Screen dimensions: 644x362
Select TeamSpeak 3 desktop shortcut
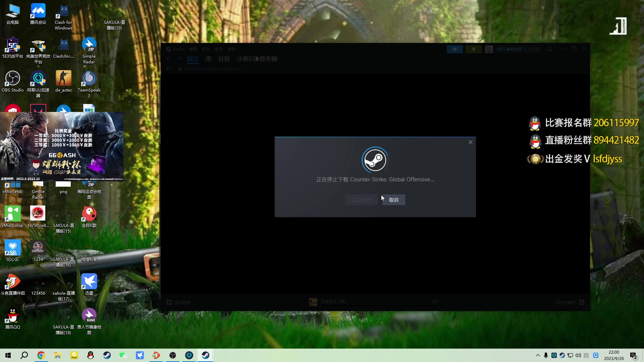(89, 84)
